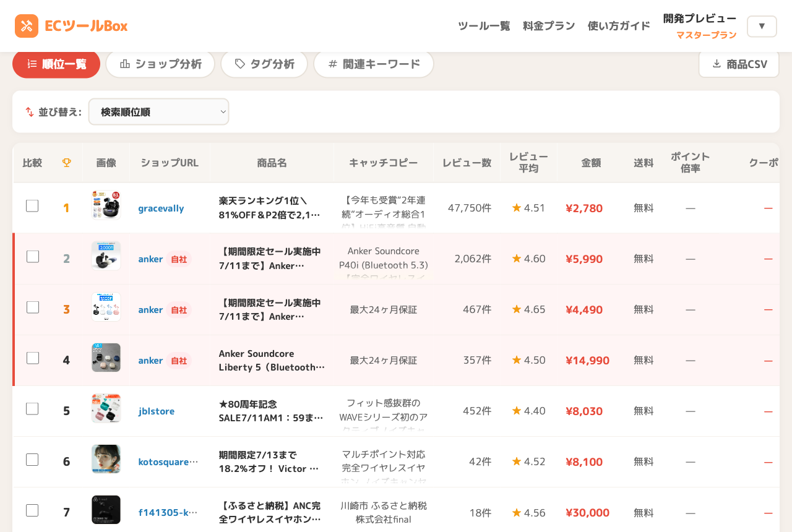Image resolution: width=792 pixels, height=532 pixels.
Task: Click the rank 5 jblstore product thumbnail
Action: click(x=106, y=408)
